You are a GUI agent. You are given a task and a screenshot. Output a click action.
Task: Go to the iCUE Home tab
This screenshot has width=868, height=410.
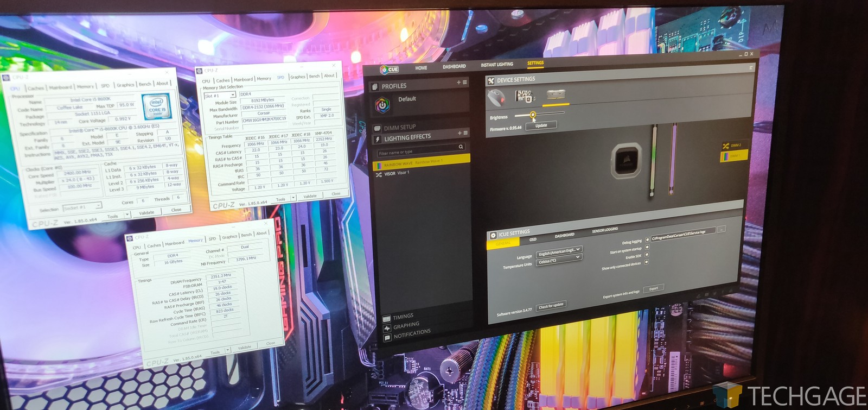point(421,68)
